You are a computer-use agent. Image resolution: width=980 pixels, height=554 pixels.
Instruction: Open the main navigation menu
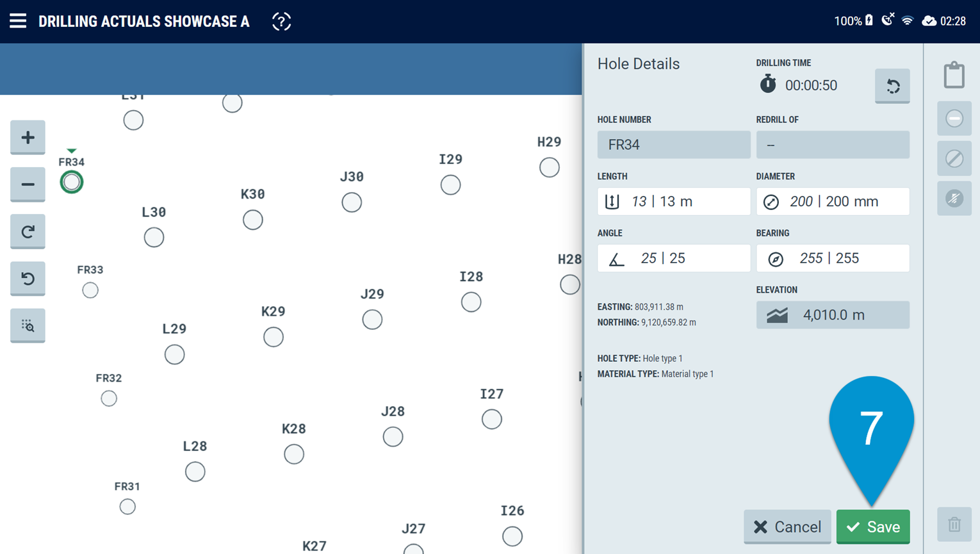point(17,20)
